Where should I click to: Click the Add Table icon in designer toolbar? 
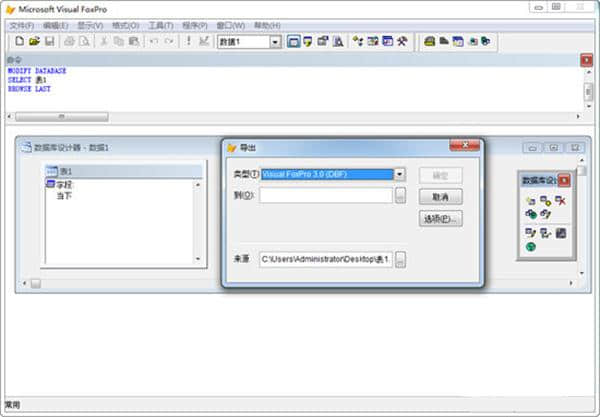[546, 201]
